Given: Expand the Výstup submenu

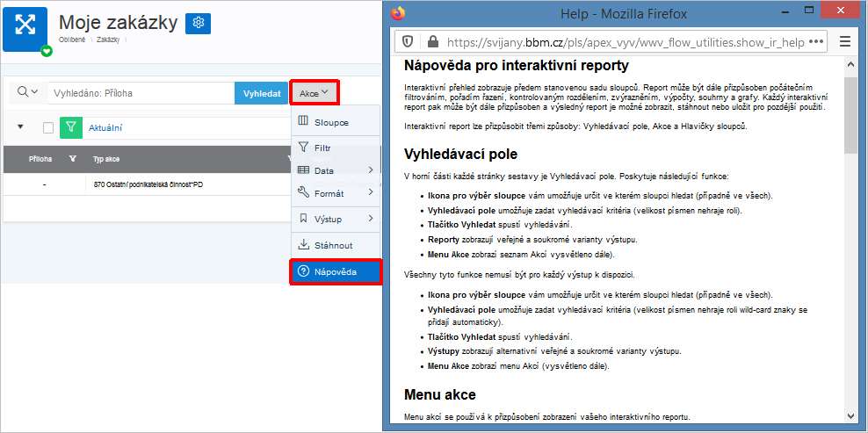Looking at the screenshot, I should point(336,219).
